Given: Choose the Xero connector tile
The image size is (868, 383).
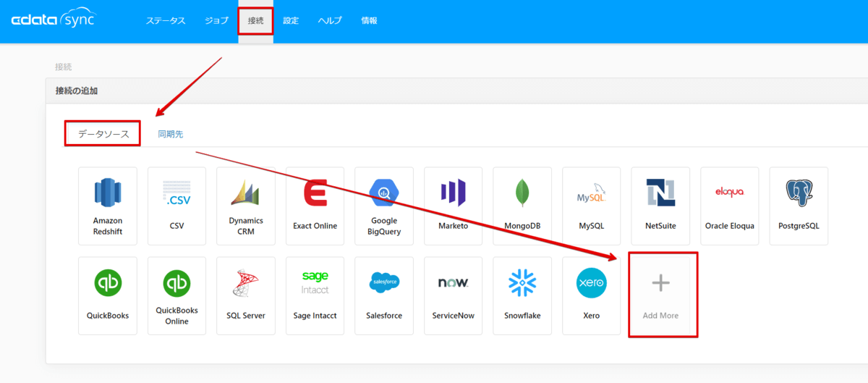Looking at the screenshot, I should click(591, 295).
